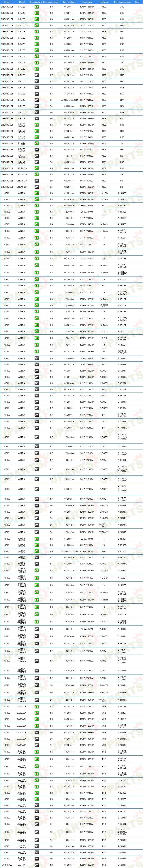Click PB fuel icon in Astra 1.6 Turbo 4x4 row
Screen dimensions: 143x868
coord(36,306)
